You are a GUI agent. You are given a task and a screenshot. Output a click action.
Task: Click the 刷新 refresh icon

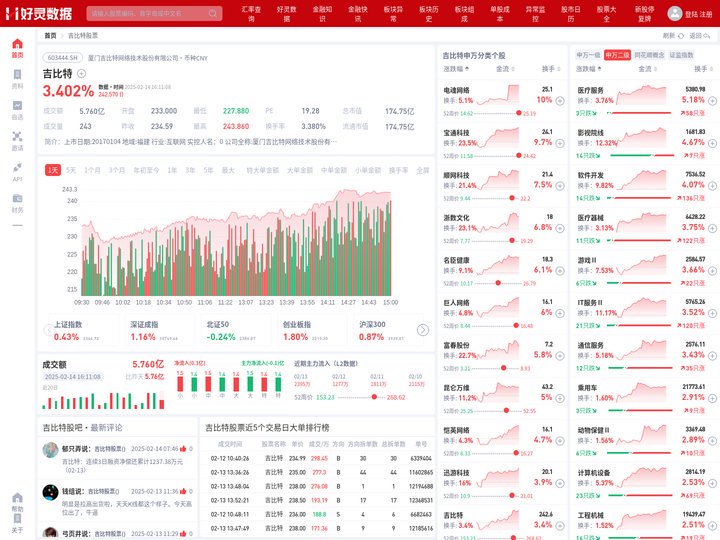pos(681,35)
